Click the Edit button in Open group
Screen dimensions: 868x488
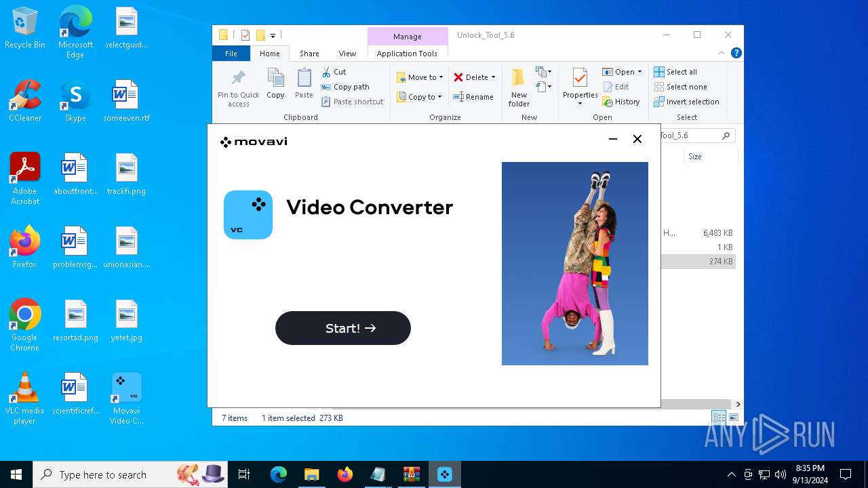pos(616,87)
